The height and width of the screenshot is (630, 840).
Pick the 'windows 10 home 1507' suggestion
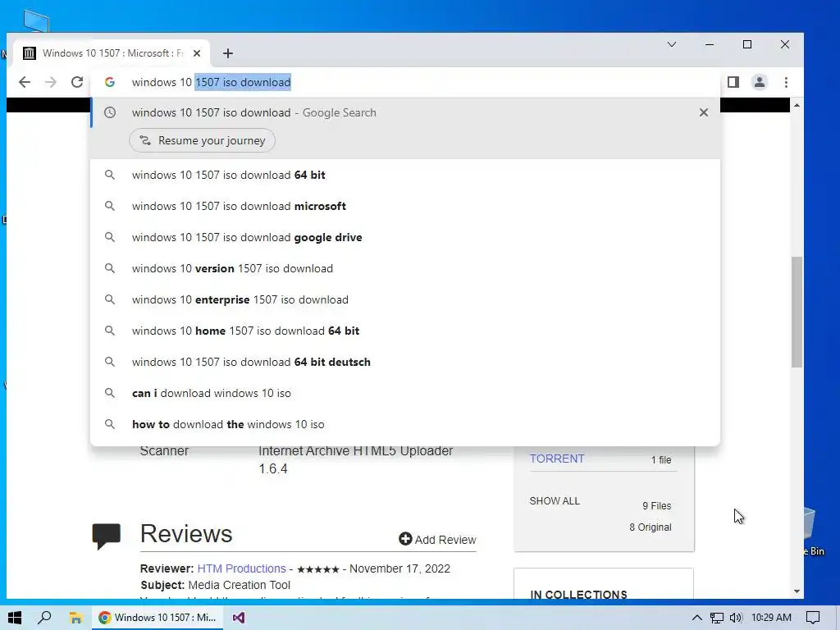(x=405, y=331)
